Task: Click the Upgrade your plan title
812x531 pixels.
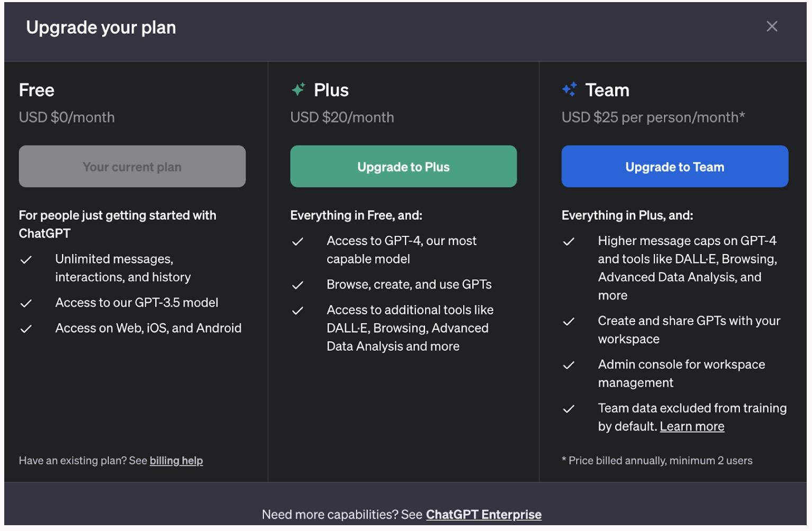Action: tap(101, 28)
